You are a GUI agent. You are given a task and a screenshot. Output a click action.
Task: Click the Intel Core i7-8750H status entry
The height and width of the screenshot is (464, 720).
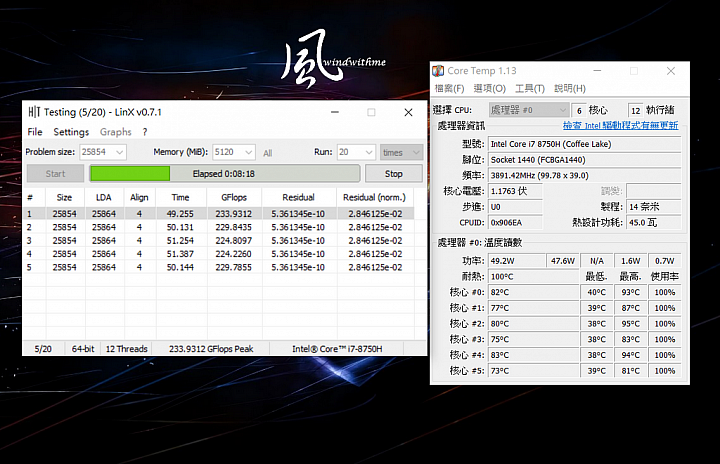click(x=338, y=349)
